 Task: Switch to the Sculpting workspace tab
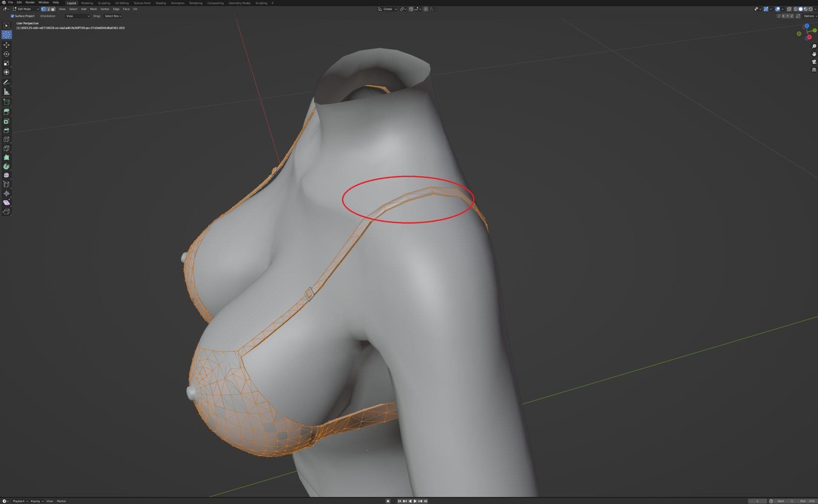point(104,3)
